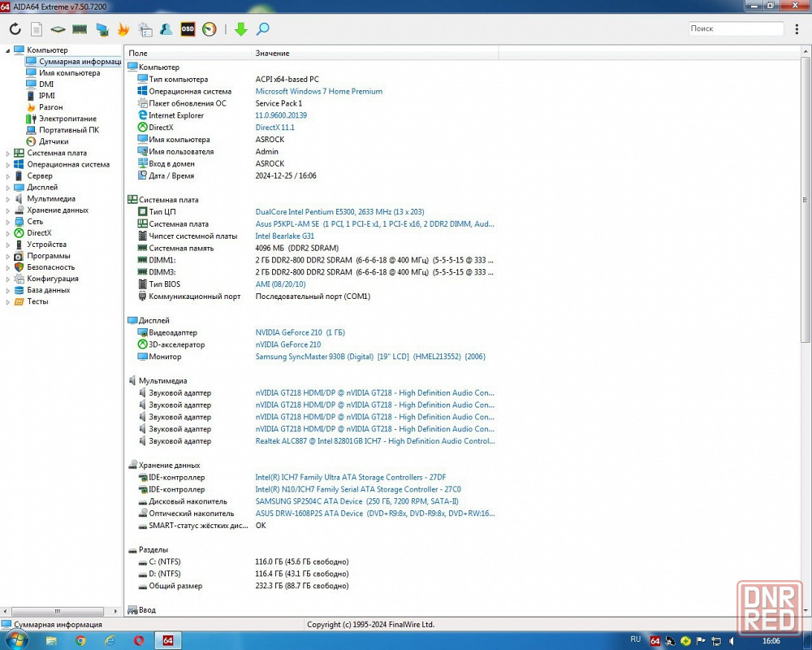
Task: Open Samsung SyncMaster 930B monitor link
Action: tap(370, 357)
